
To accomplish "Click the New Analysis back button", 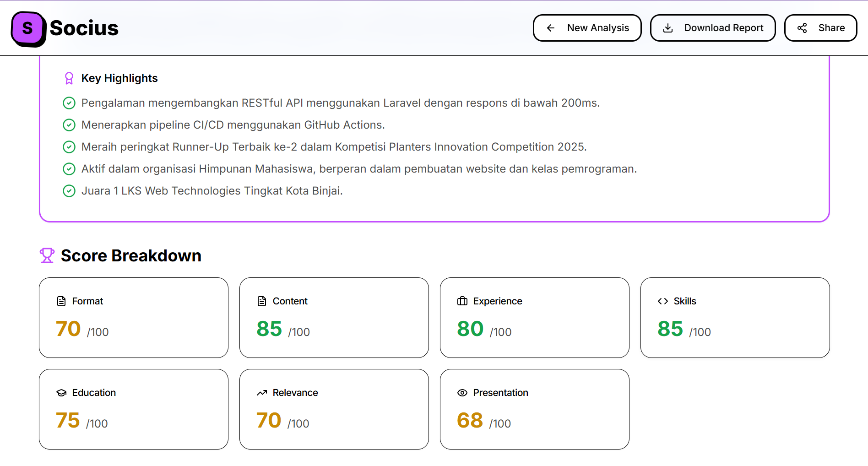I will coord(587,28).
